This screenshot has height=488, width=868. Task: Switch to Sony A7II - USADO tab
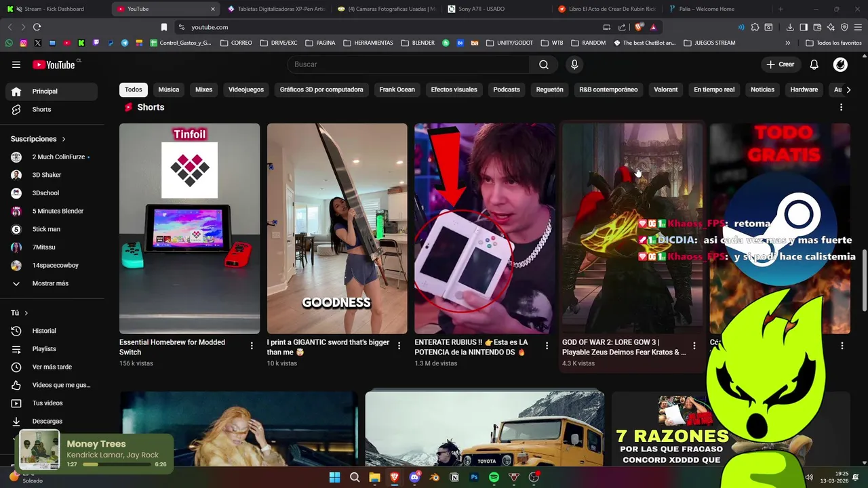click(x=497, y=9)
